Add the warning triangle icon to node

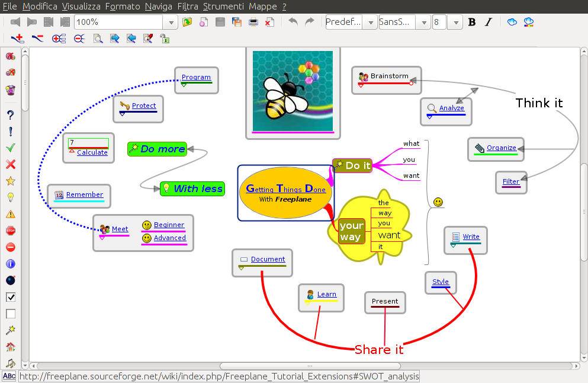click(x=11, y=214)
